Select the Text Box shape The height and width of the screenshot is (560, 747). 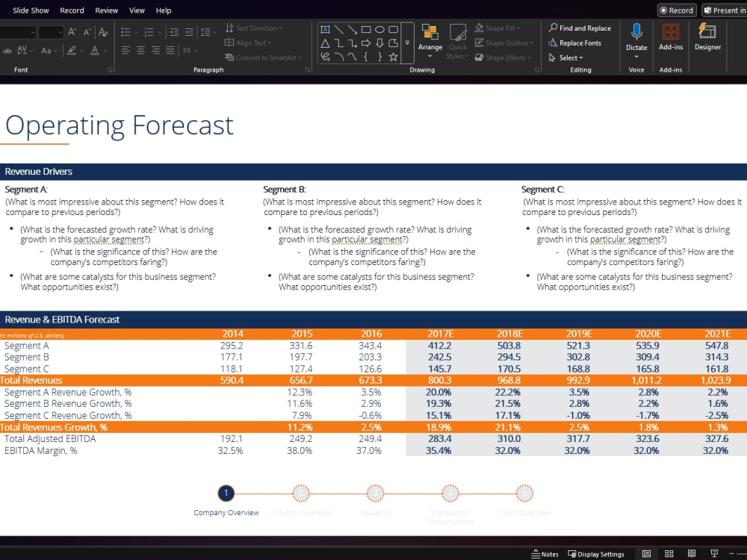click(325, 30)
